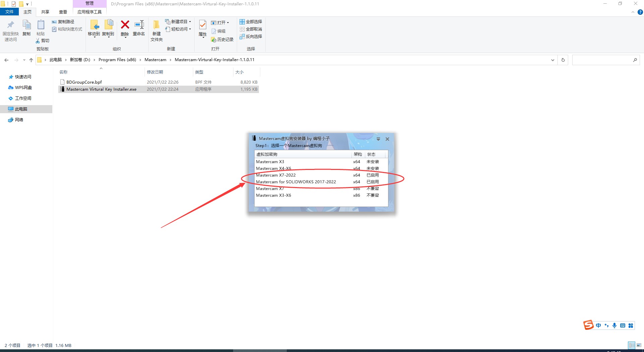Screen dimensions: 644x352
Task: Click the Sogou microphone icon
Action: pyautogui.click(x=614, y=325)
